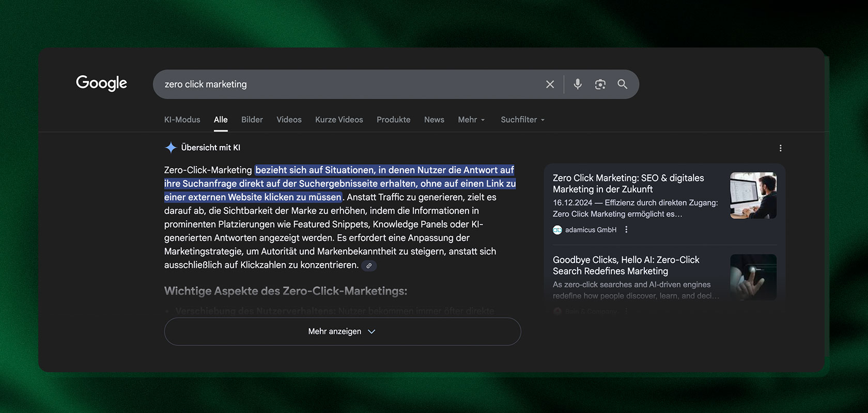Click the AI overview sparkle icon
The width and height of the screenshot is (868, 413).
[171, 148]
